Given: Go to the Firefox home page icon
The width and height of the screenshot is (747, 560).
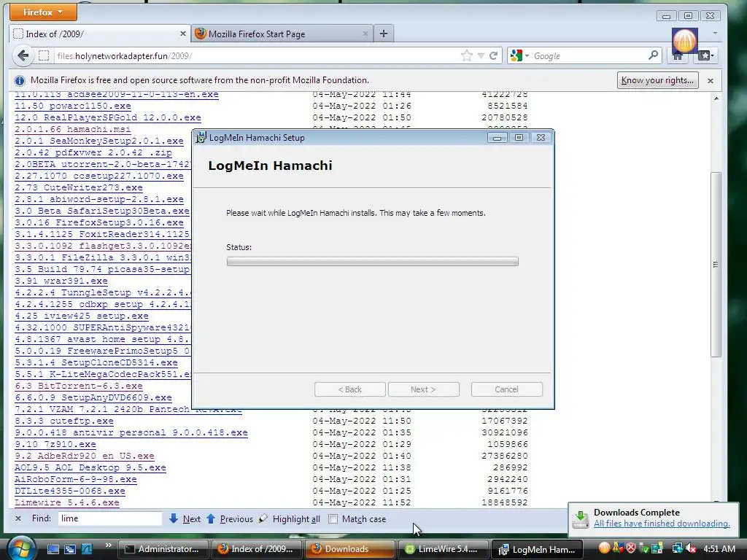Looking at the screenshot, I should (x=678, y=56).
